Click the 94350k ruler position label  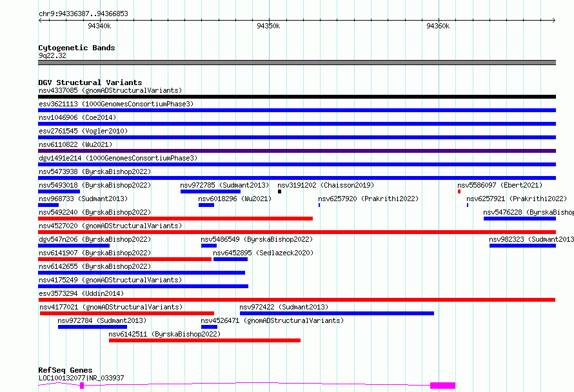click(x=268, y=26)
